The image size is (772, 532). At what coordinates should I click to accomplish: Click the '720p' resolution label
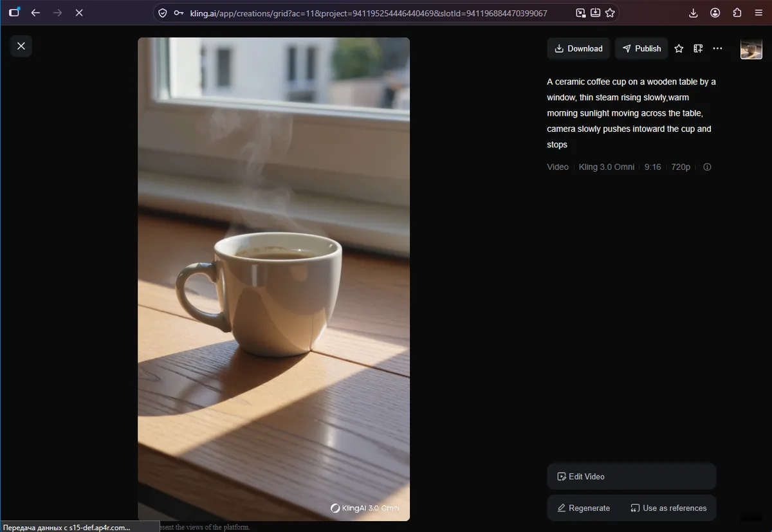(681, 167)
